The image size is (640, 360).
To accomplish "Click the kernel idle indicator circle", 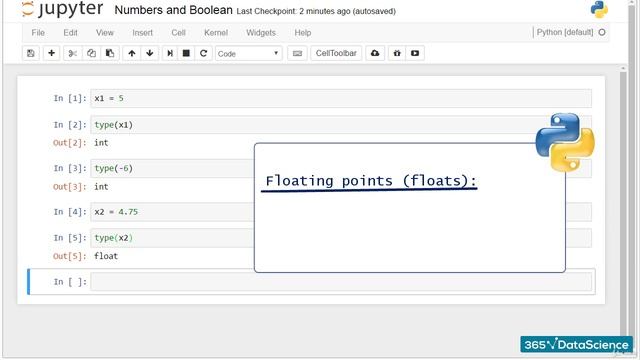I will click(x=602, y=32).
